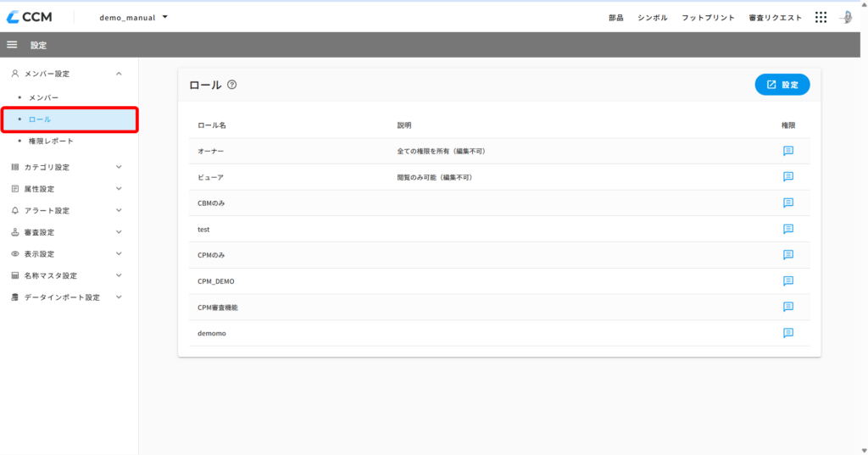The image size is (868, 455).
Task: Select the test role name
Action: [x=203, y=229]
